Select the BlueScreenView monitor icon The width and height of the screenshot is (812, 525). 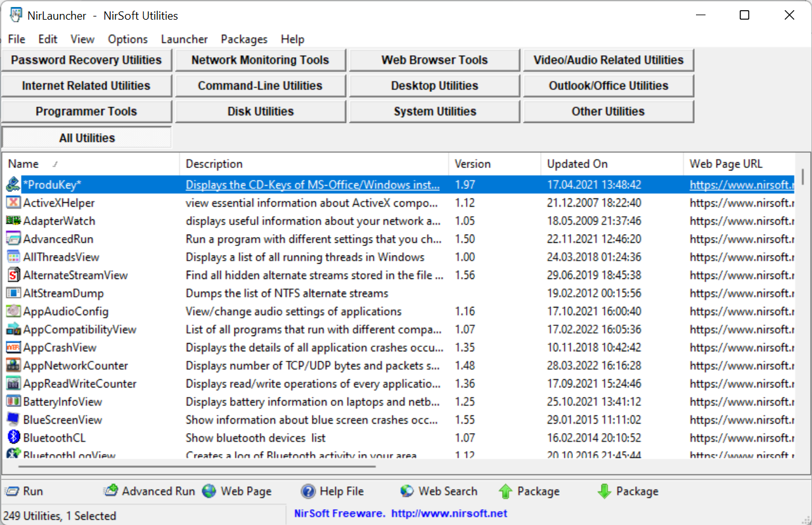[x=13, y=420]
